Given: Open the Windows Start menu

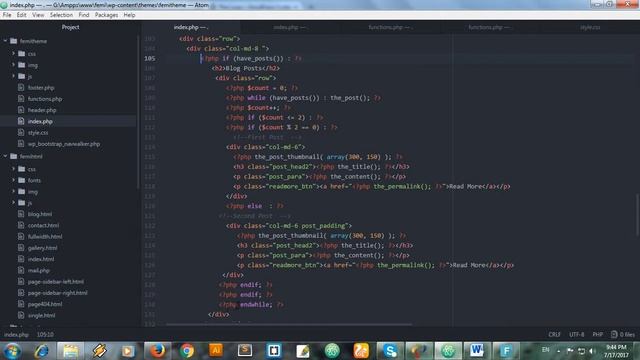Looking at the screenshot, I should (x=12, y=351).
